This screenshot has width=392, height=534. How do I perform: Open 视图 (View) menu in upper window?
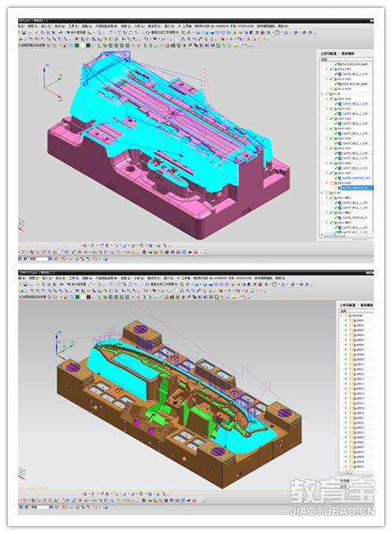point(32,26)
